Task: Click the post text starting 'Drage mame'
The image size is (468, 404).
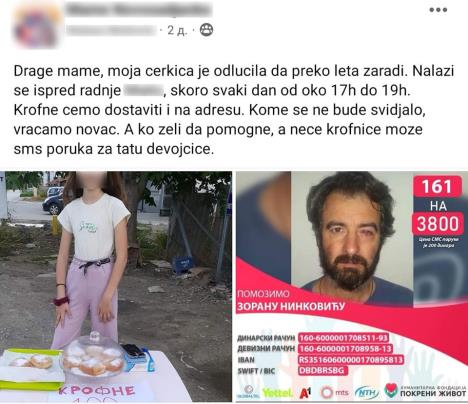Action: pyautogui.click(x=234, y=110)
